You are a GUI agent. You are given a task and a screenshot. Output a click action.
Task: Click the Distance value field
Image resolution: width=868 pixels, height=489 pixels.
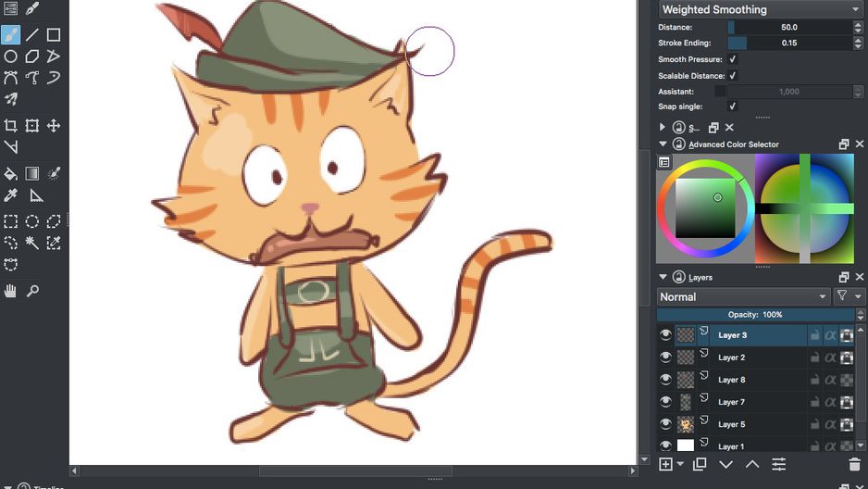pyautogui.click(x=790, y=27)
